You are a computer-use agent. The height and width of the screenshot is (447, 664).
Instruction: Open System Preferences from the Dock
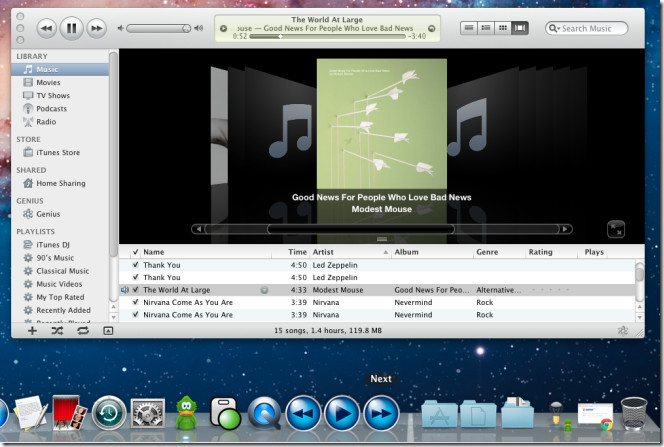pyautogui.click(x=147, y=414)
